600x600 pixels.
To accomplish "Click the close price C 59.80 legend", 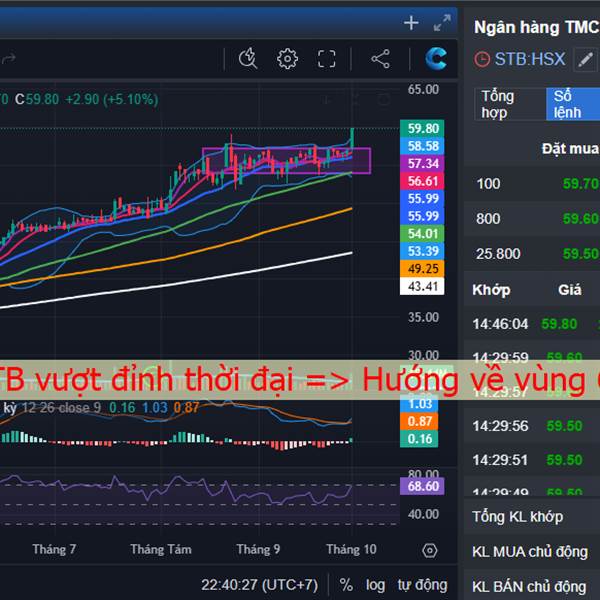I will (x=37, y=99).
